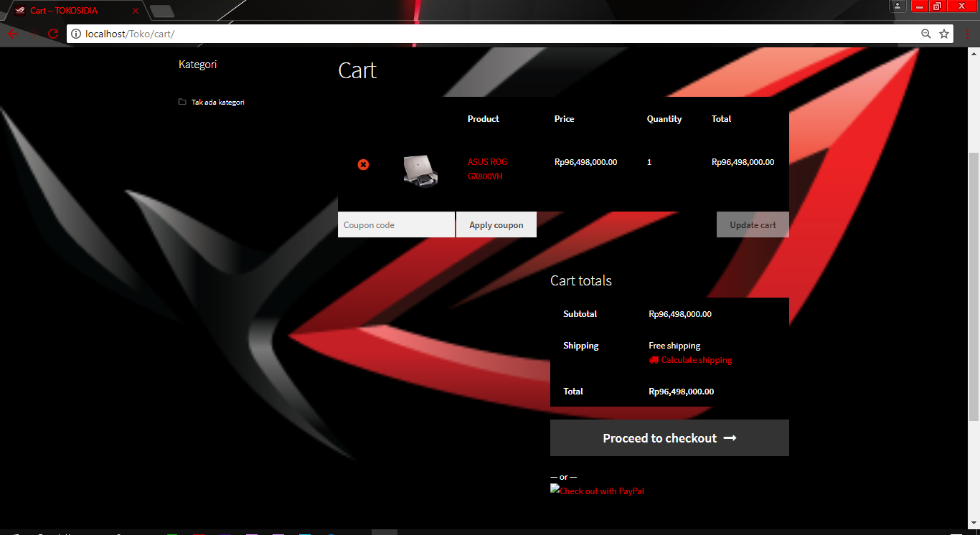This screenshot has height=535, width=980.
Task: Click the Total column header in cart table
Action: [x=721, y=119]
